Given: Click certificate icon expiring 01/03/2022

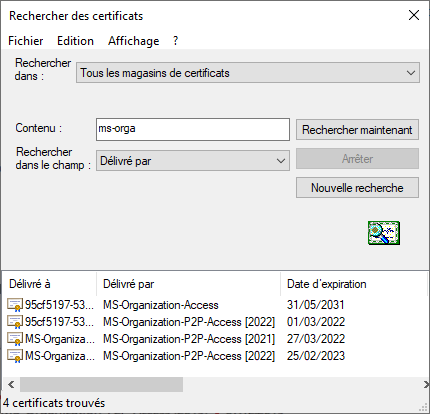Looking at the screenshot, I should 15,322.
